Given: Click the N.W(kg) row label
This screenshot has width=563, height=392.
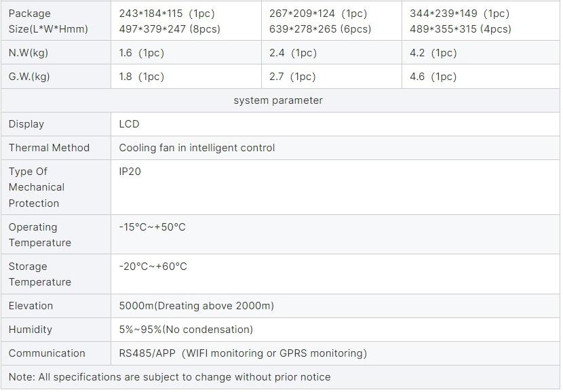Looking at the screenshot, I should click(28, 53).
